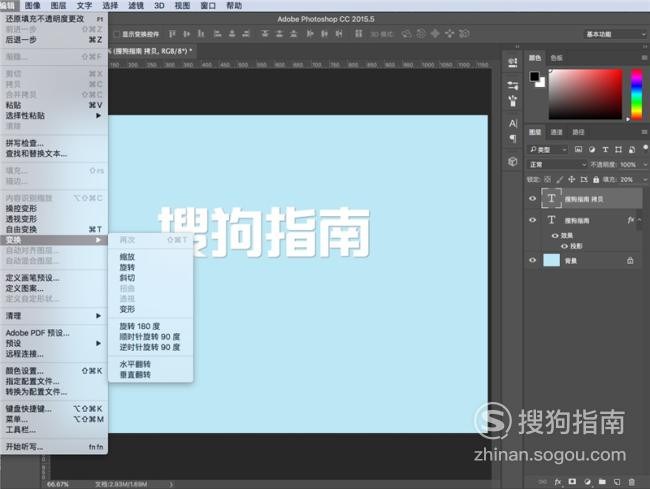Click the add layer style fx icon
The width and height of the screenshot is (650, 489).
558,482
